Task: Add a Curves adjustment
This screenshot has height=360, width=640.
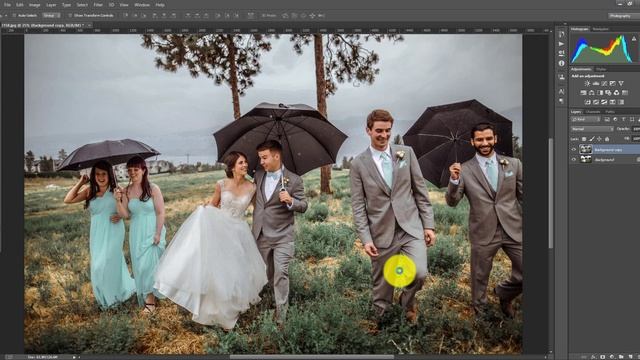Action: (604, 83)
